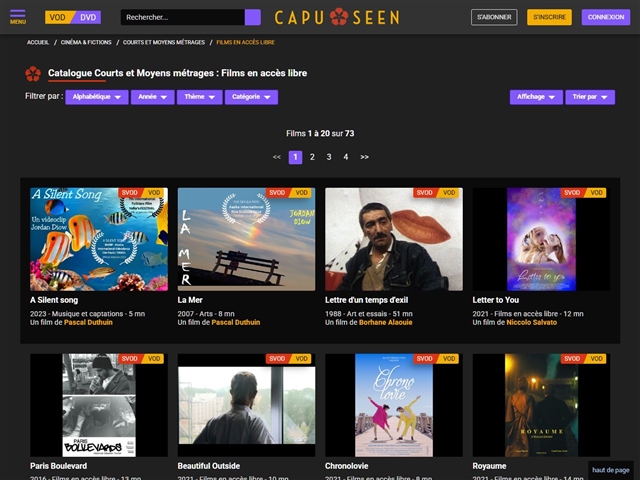This screenshot has height=480, width=640.
Task: Open Lettre d'un temps d'exil thumbnail
Action: 394,239
